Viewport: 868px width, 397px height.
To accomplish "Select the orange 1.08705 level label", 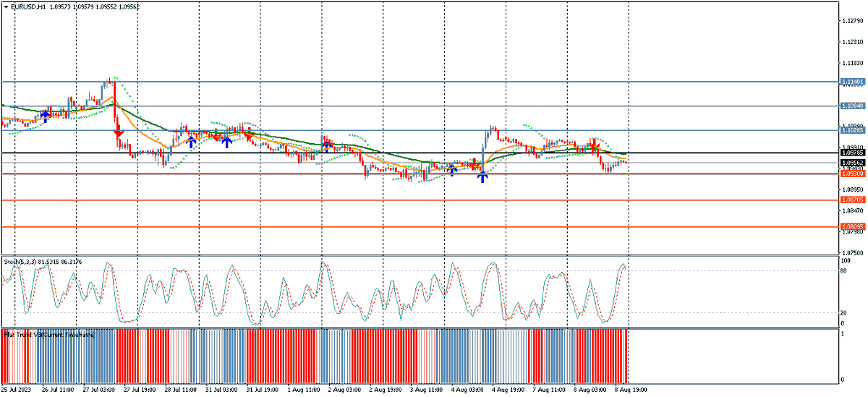I will point(854,200).
